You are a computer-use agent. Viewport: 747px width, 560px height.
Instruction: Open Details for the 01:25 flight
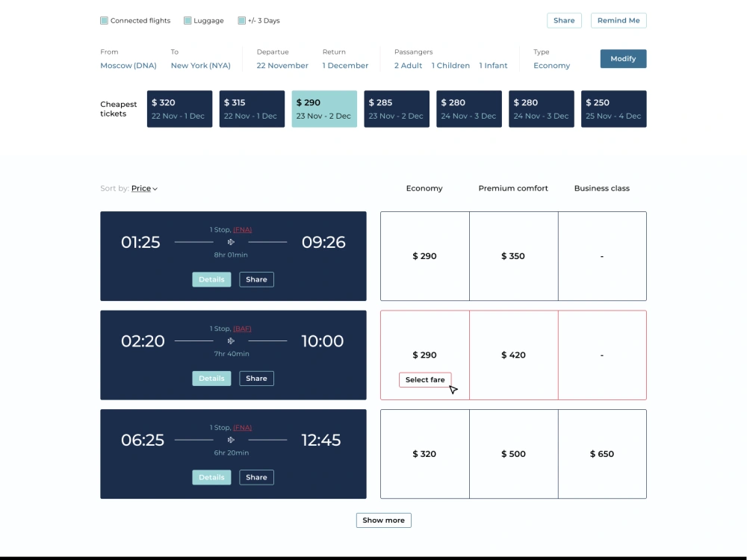click(x=211, y=279)
